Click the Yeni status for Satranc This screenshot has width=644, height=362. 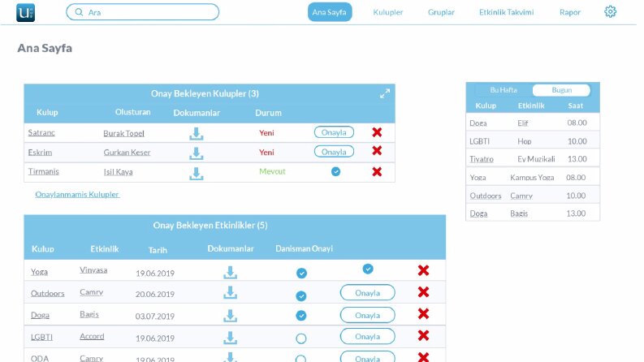266,132
